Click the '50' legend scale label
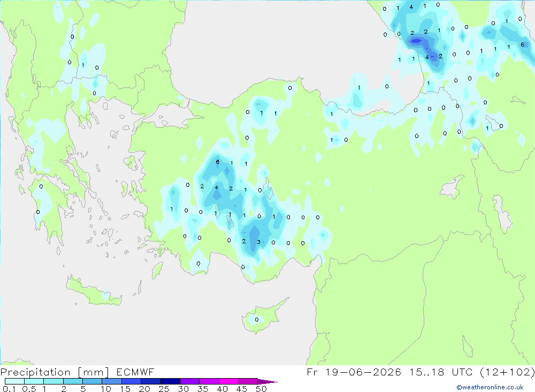The width and height of the screenshot is (535, 392). (261, 389)
